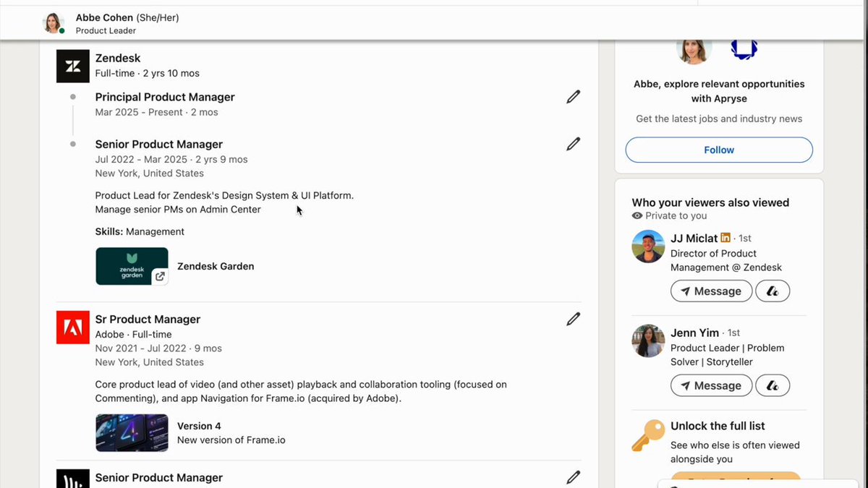Edit the bottom Senior Product Manager entry
The image size is (868, 488).
point(573,477)
